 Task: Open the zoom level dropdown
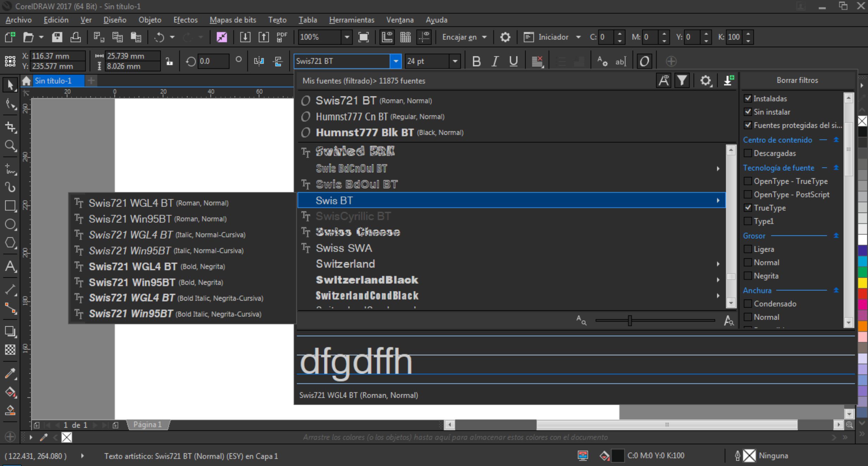tap(347, 37)
